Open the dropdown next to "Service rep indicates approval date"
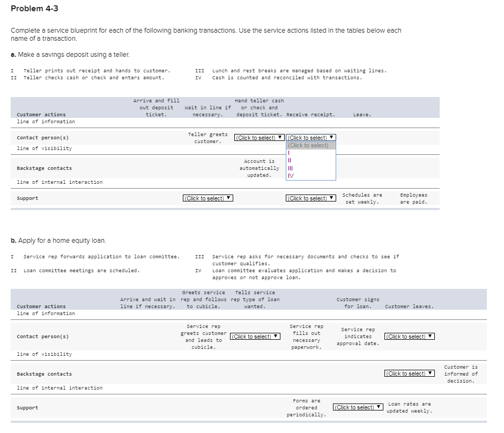This screenshot has height=433, width=504. 410,337
